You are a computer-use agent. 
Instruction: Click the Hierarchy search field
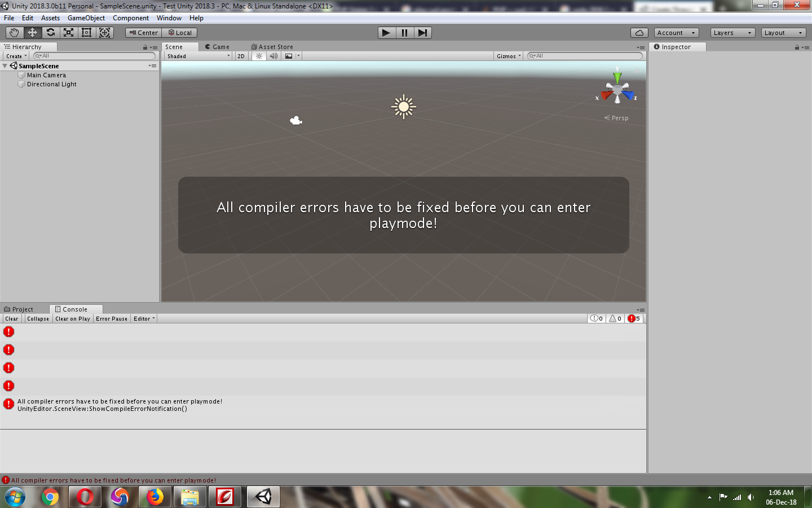(x=93, y=56)
